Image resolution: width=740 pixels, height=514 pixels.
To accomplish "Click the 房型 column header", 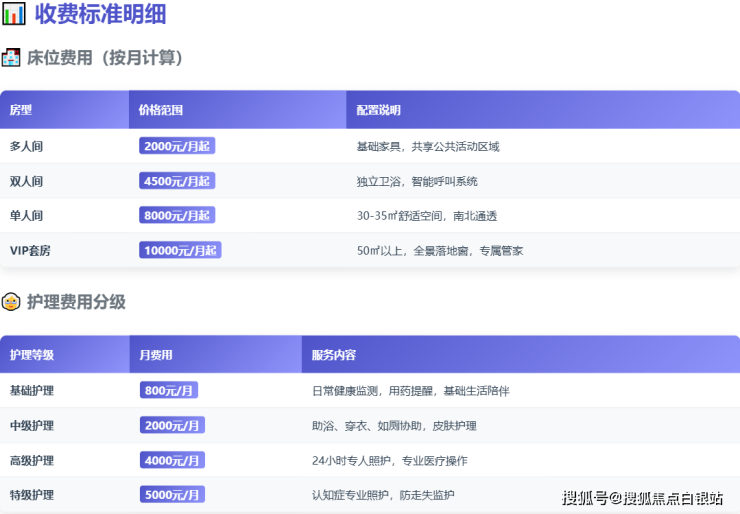I will pos(21,110).
